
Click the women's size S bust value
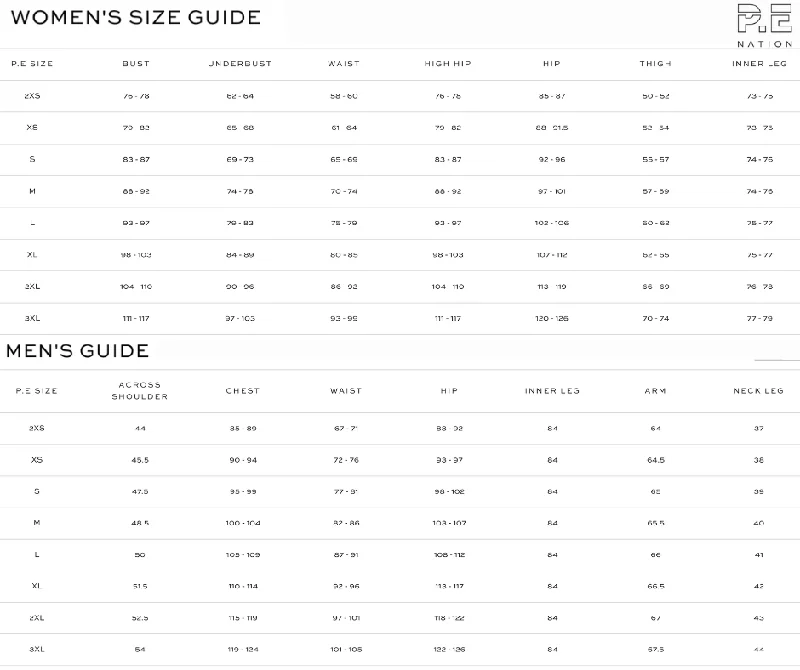pos(136,160)
